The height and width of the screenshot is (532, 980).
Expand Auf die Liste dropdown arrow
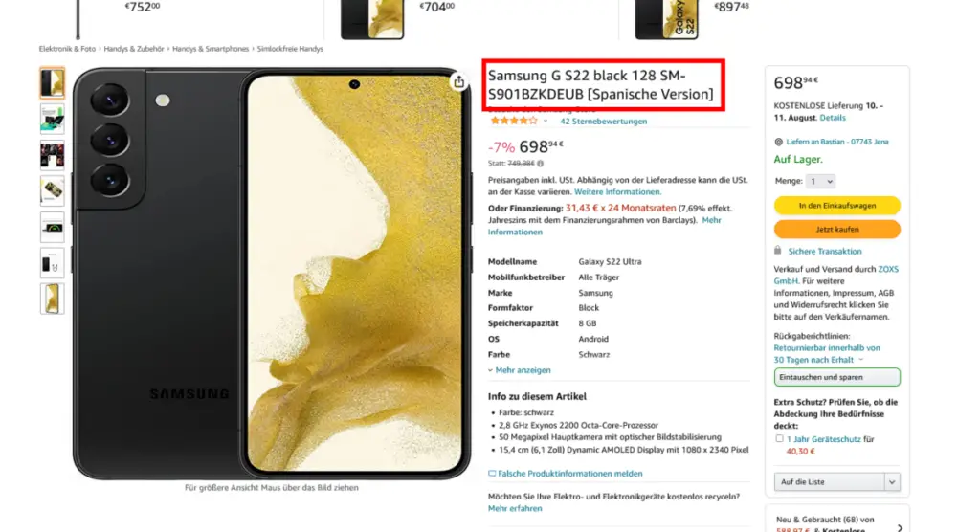[x=892, y=482]
